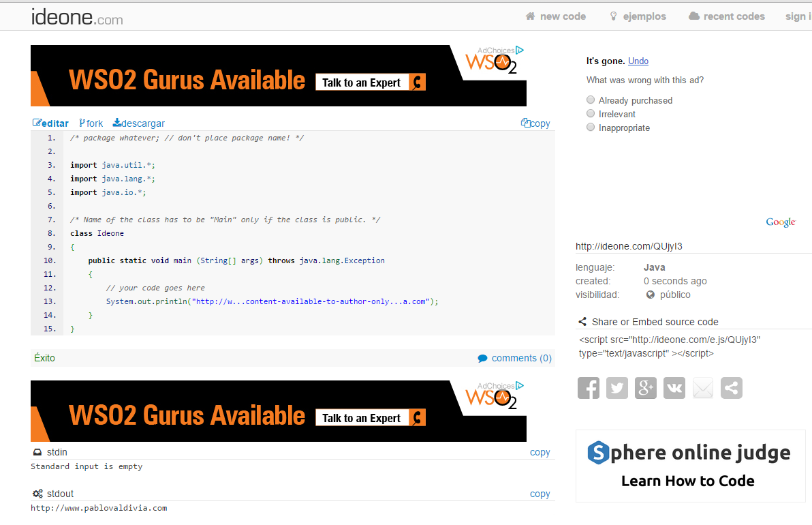Click the comments speech bubble icon
Image resolution: width=812 pixels, height=525 pixels.
pyautogui.click(x=482, y=358)
